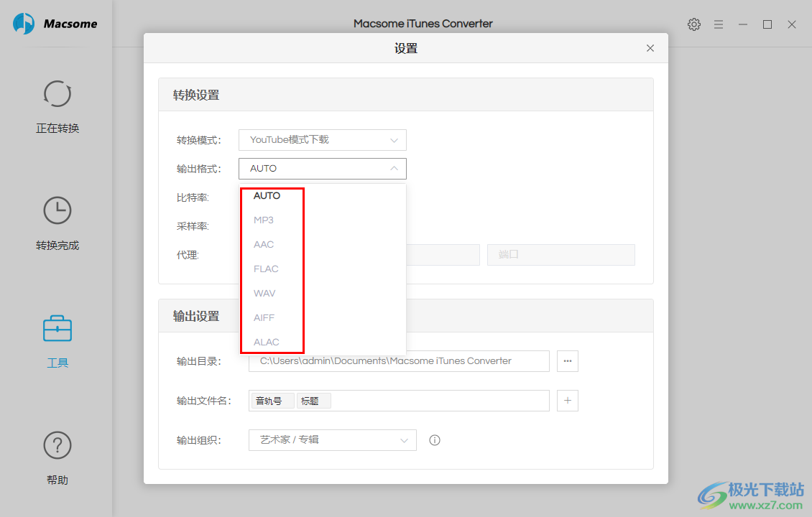
Task: Add a filename tag with plus button
Action: [x=568, y=401]
